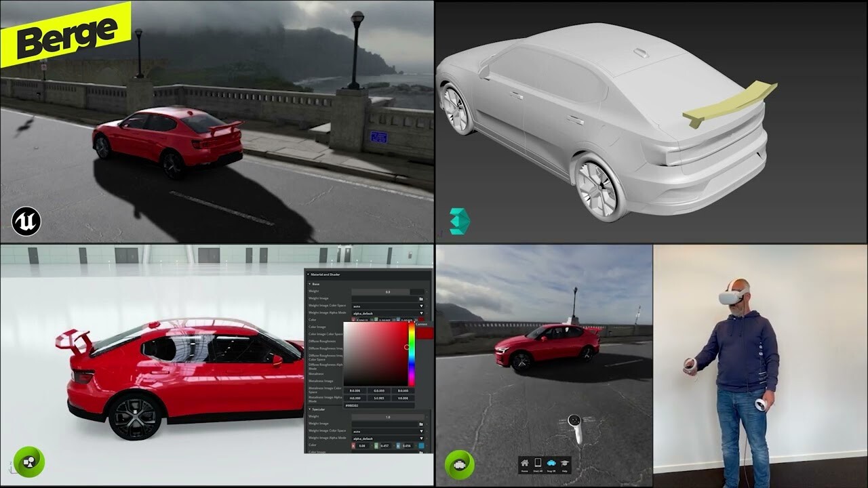Select the Current color preview

click(x=424, y=333)
